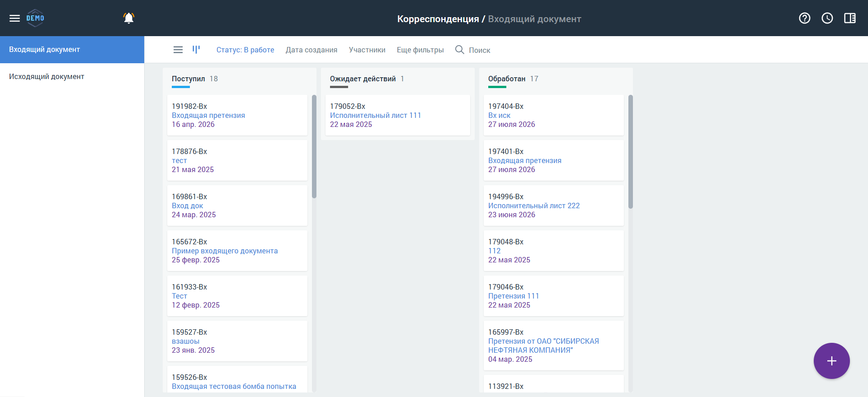Click date 23 июня 2026 on card 194996-Вх
868x397 pixels.
coord(512,215)
